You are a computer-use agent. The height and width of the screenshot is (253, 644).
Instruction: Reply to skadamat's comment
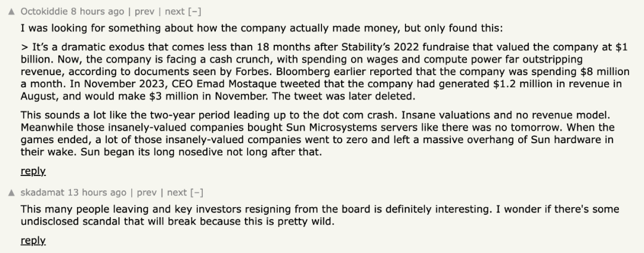[33, 240]
